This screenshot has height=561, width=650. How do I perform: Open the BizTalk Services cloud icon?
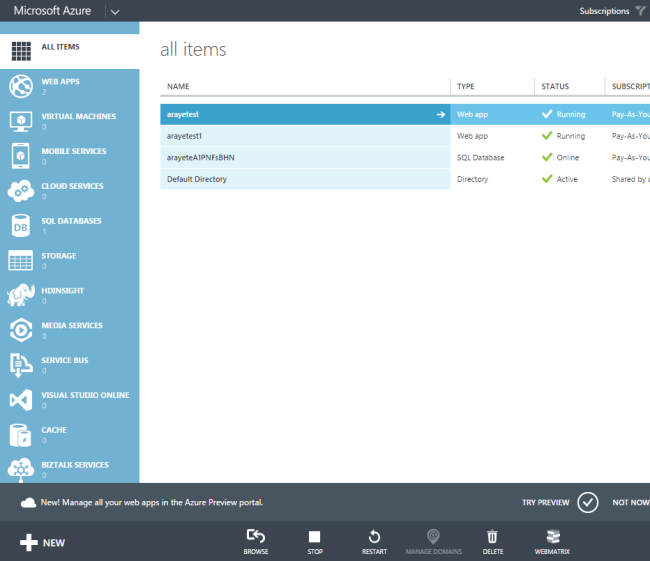click(21, 470)
